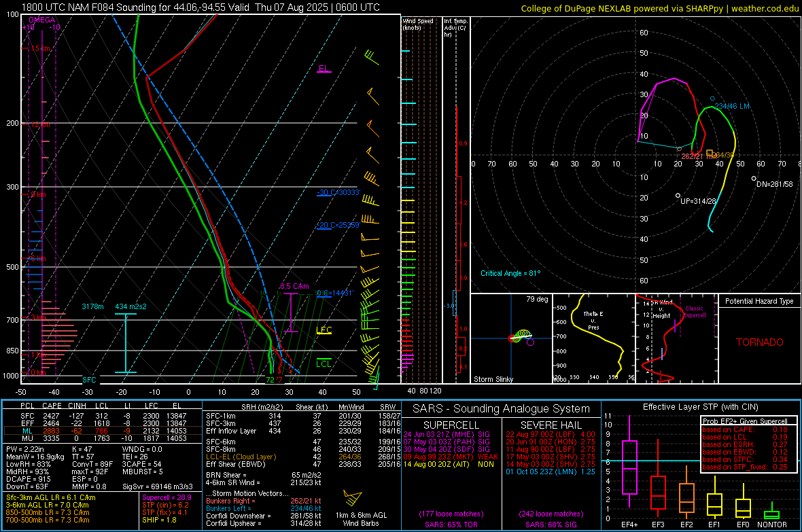Click the TORNADO hazard type text
The width and height of the screenshot is (802, 532).
pyautogui.click(x=760, y=342)
